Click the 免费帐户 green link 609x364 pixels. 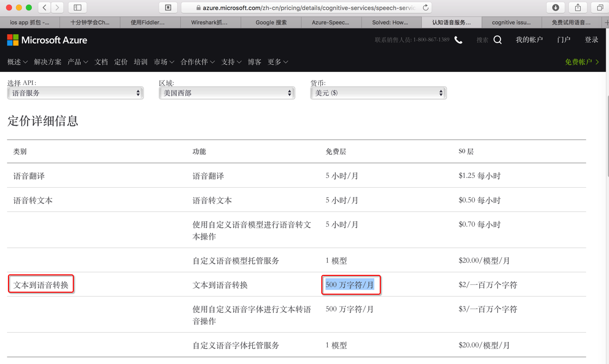(582, 62)
